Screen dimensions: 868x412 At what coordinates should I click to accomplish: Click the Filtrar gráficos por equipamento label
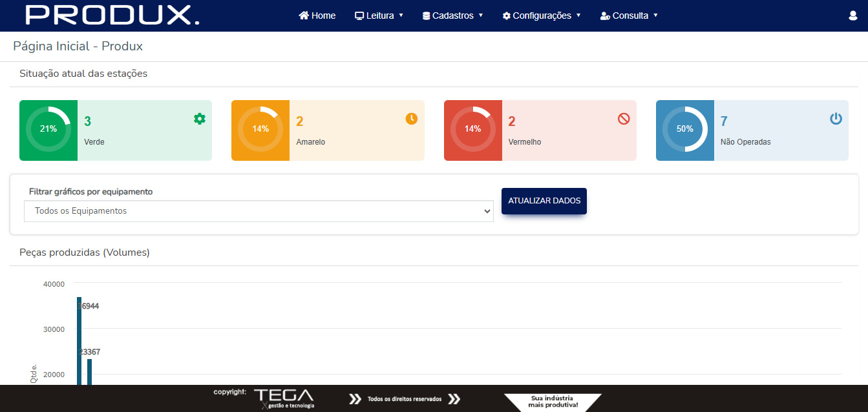coord(91,192)
